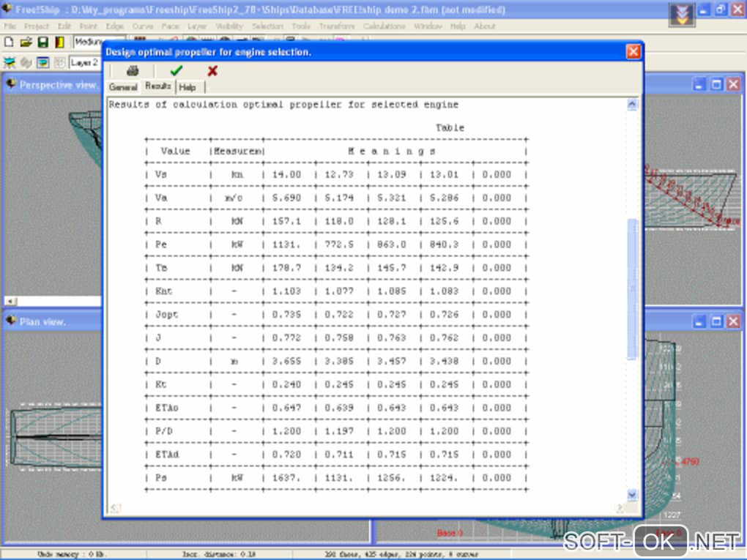
Task: Open the Point menu
Action: (88, 26)
